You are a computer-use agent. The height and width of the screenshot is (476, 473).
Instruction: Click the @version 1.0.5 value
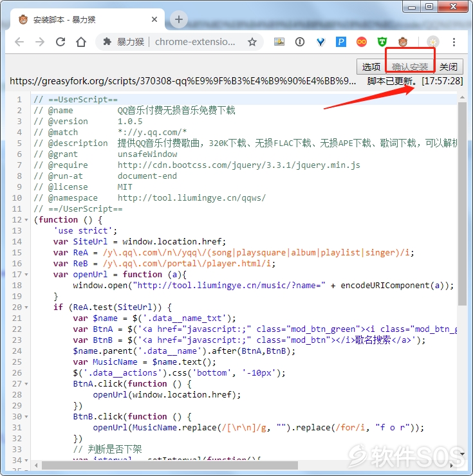point(130,122)
